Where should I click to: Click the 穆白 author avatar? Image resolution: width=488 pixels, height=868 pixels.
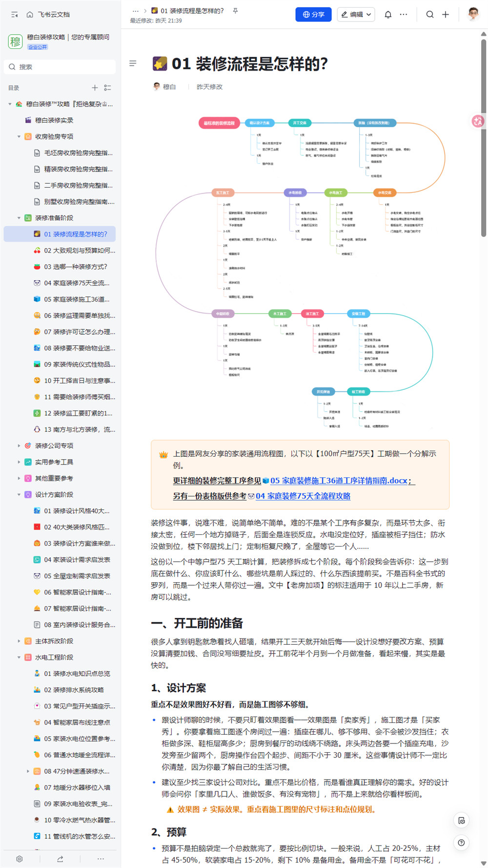(157, 86)
